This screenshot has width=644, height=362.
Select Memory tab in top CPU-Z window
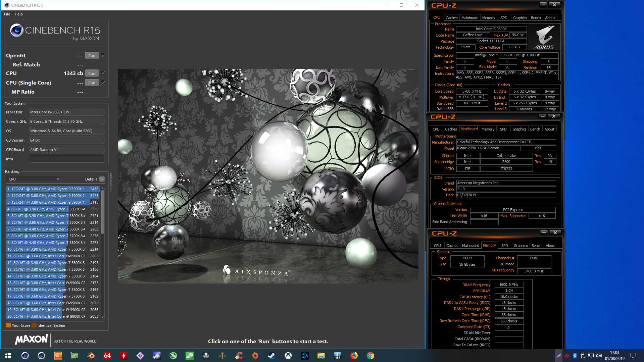pyautogui.click(x=488, y=18)
